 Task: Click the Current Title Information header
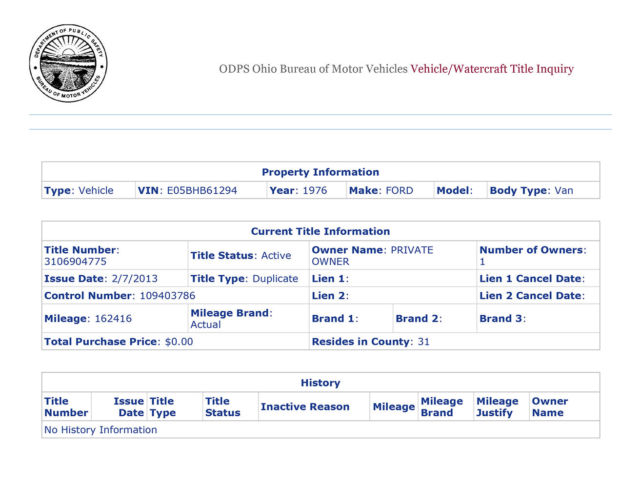(320, 231)
